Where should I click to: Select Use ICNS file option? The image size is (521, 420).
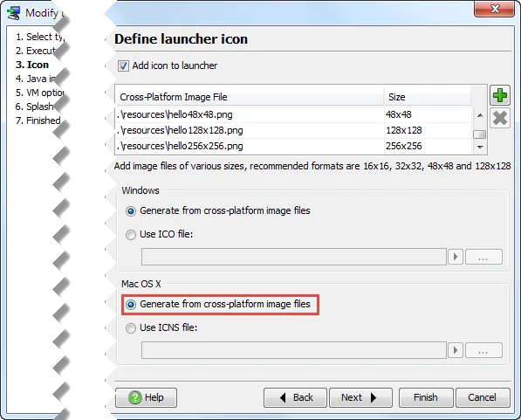[131, 328]
